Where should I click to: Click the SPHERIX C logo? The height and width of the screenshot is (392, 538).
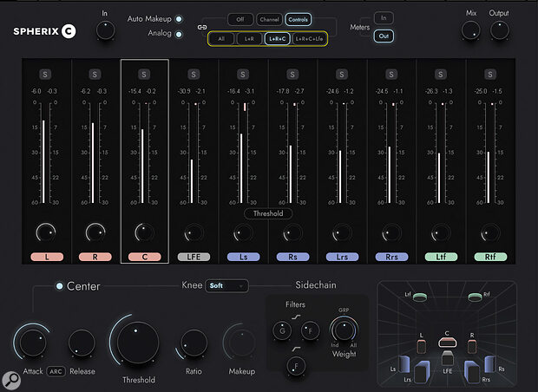44,31
